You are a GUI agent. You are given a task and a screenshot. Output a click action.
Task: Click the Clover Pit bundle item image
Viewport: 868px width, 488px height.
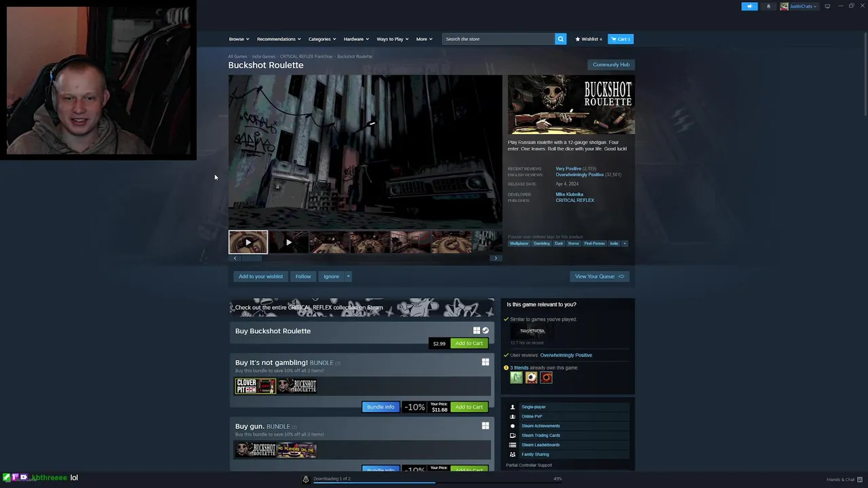click(255, 386)
